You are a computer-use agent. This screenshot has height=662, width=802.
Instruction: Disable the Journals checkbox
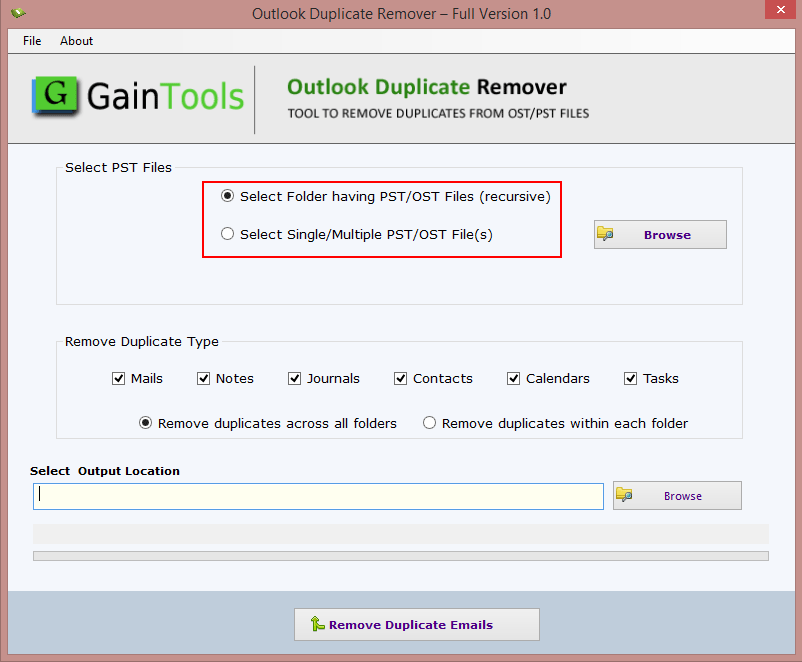click(x=295, y=379)
